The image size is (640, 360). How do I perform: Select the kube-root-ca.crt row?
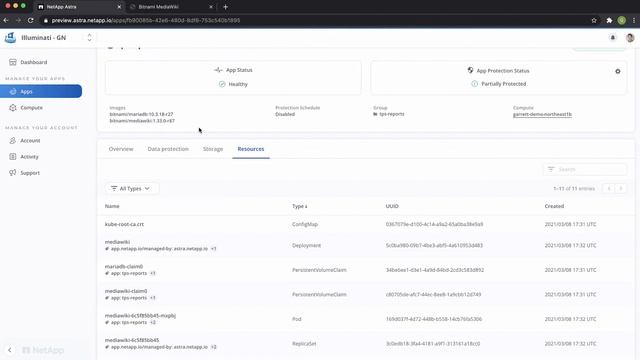365,224
